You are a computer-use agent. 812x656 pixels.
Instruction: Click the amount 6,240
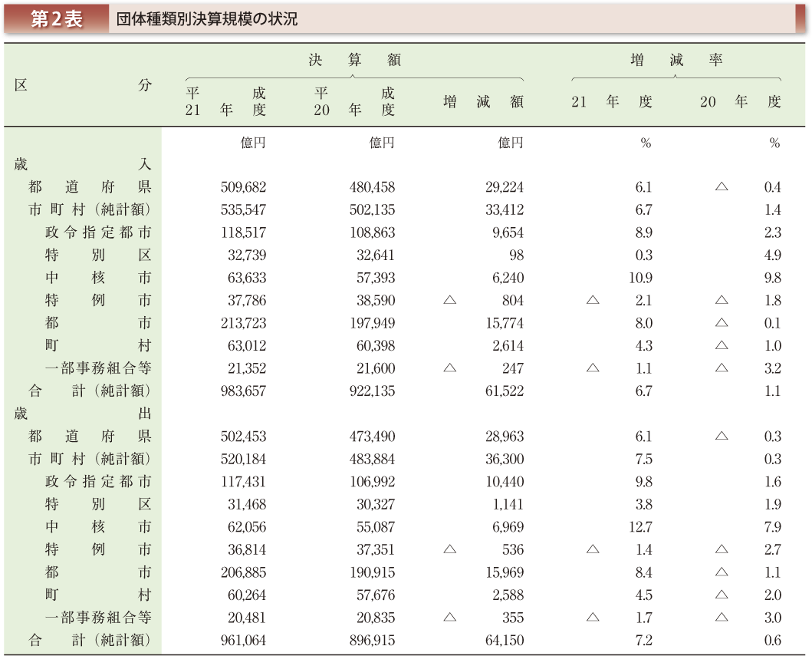coord(508,278)
